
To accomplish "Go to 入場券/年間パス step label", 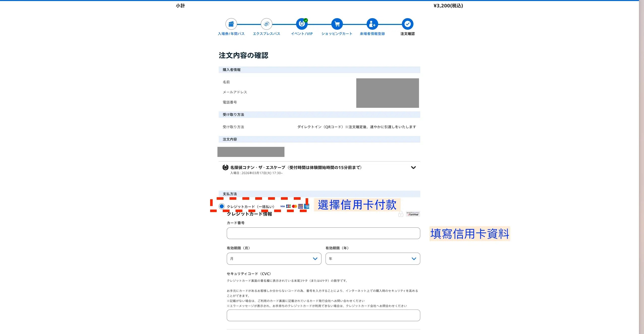I will coord(231,34).
